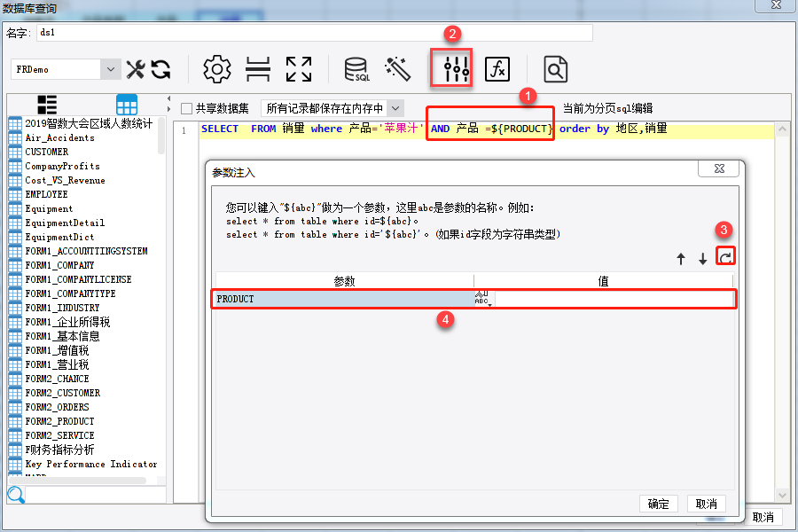Open the database connection settings wrench icon
798x532 pixels.
(136, 69)
